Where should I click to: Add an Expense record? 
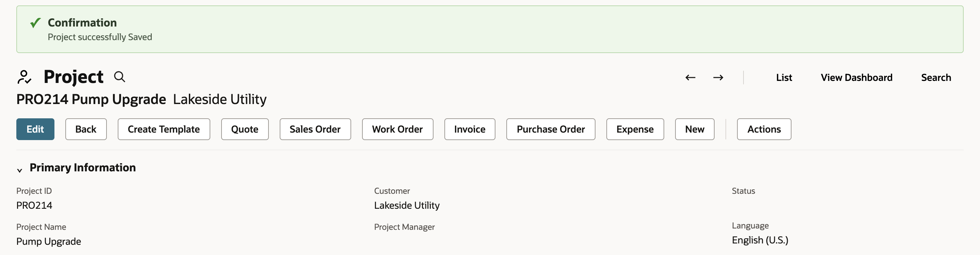click(x=635, y=129)
